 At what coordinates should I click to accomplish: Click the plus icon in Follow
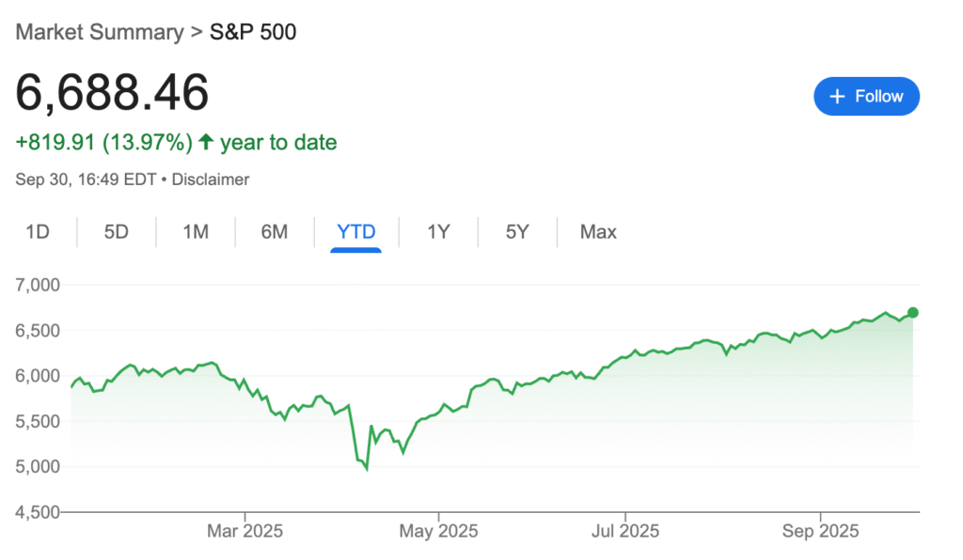(837, 96)
